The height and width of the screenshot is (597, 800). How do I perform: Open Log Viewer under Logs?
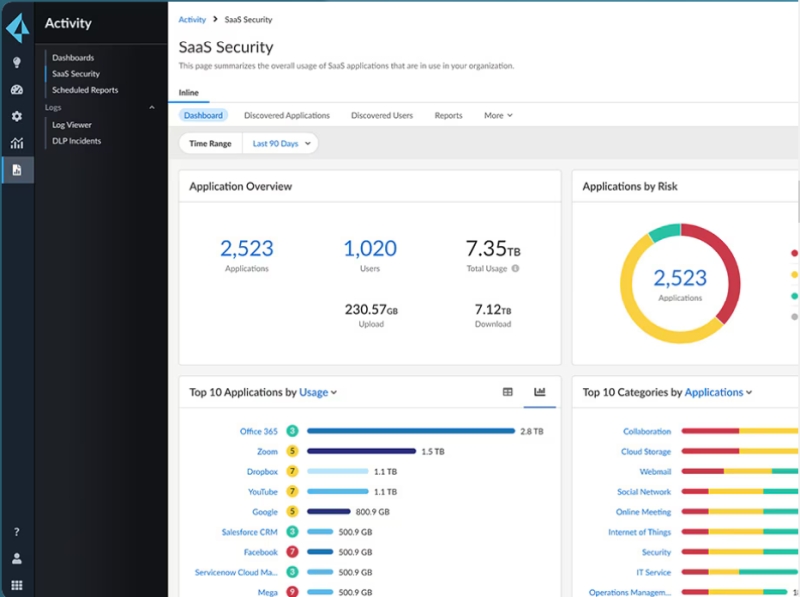(72, 125)
